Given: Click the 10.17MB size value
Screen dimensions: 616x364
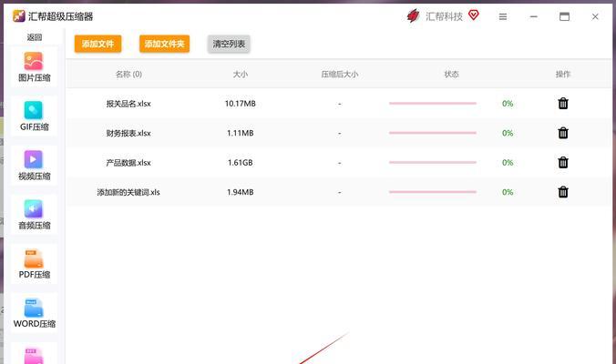Looking at the screenshot, I should click(240, 104).
